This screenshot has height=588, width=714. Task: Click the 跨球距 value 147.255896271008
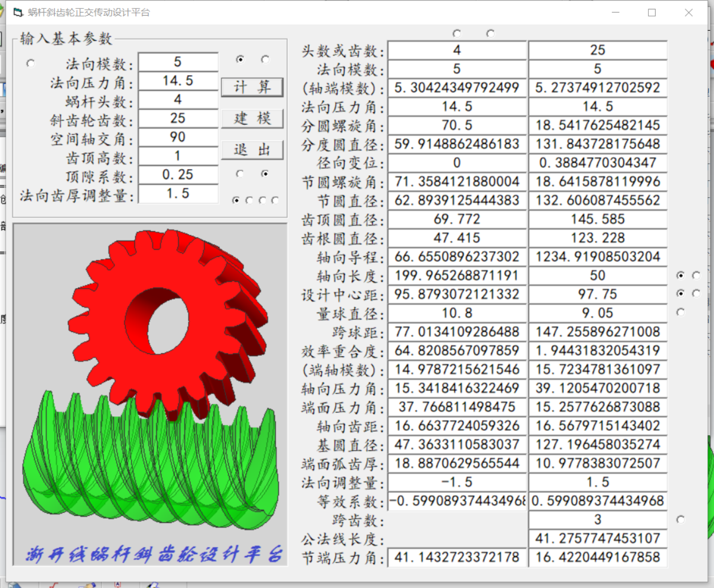click(x=598, y=332)
